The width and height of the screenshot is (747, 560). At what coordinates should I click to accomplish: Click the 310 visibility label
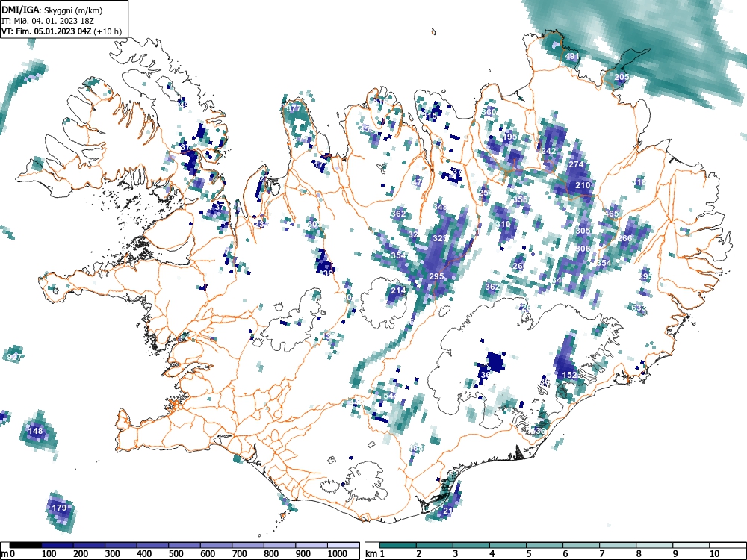(503, 224)
